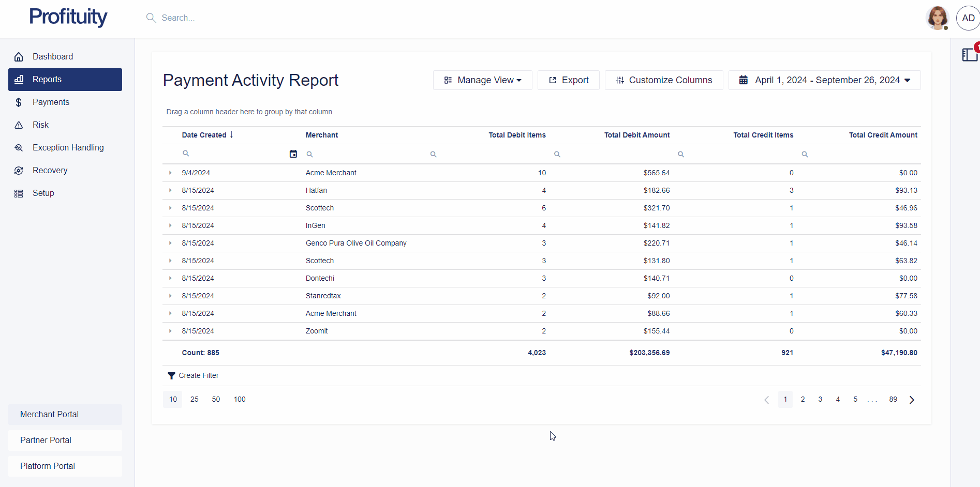The width and height of the screenshot is (980, 487).
Task: Open the date range picker dropdown
Action: coord(824,80)
